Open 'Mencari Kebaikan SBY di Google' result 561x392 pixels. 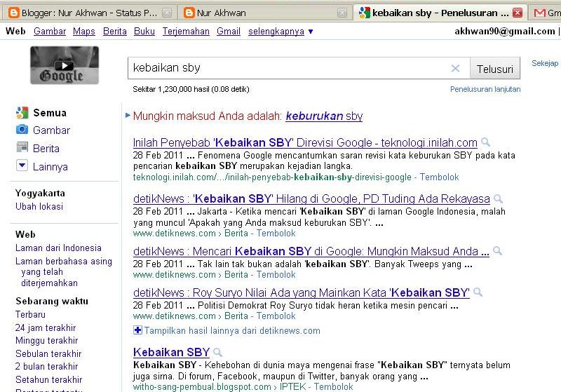coord(311,251)
